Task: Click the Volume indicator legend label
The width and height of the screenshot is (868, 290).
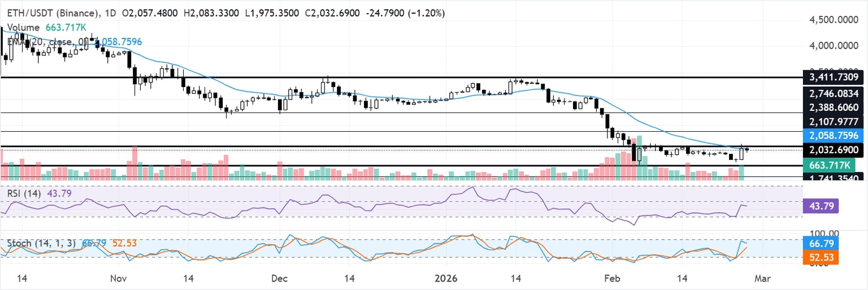Action: (23, 27)
